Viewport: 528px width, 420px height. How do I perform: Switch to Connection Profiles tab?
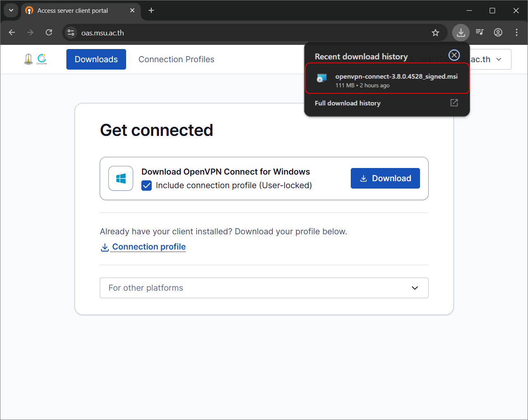click(x=176, y=59)
